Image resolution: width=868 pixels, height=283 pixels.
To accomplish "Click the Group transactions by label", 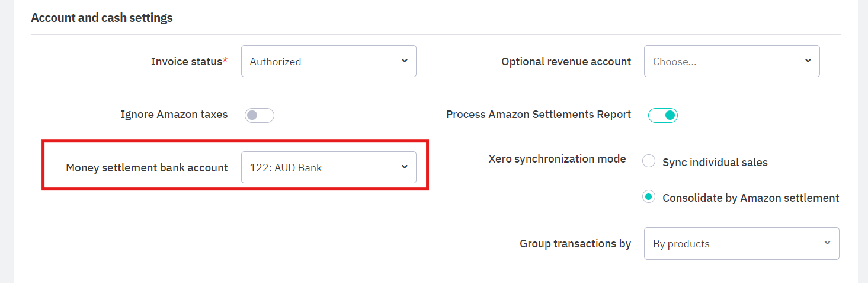I will click(575, 244).
